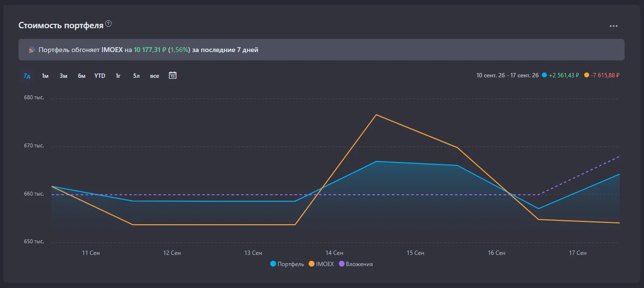Click the 15 Сен date label
Image resolution: width=644 pixels, height=288 pixels.
pos(416,253)
